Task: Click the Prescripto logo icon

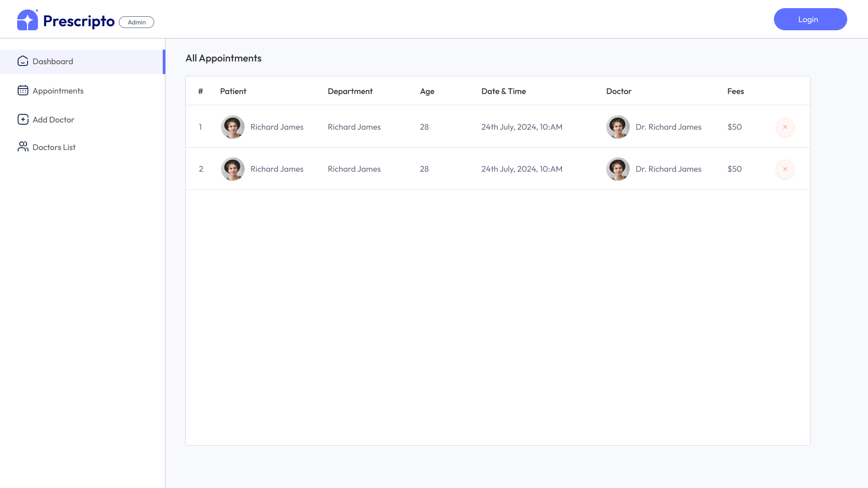Action: 27,20
